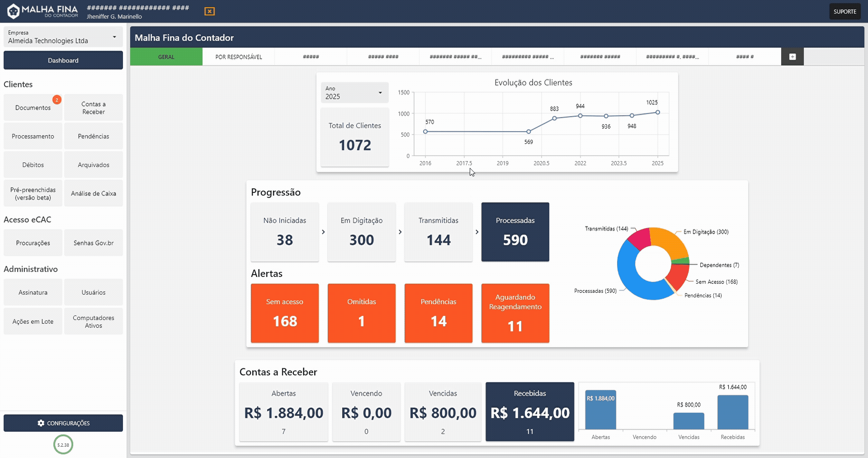The height and width of the screenshot is (458, 868).
Task: Select the GERAL tab
Action: [x=166, y=57]
